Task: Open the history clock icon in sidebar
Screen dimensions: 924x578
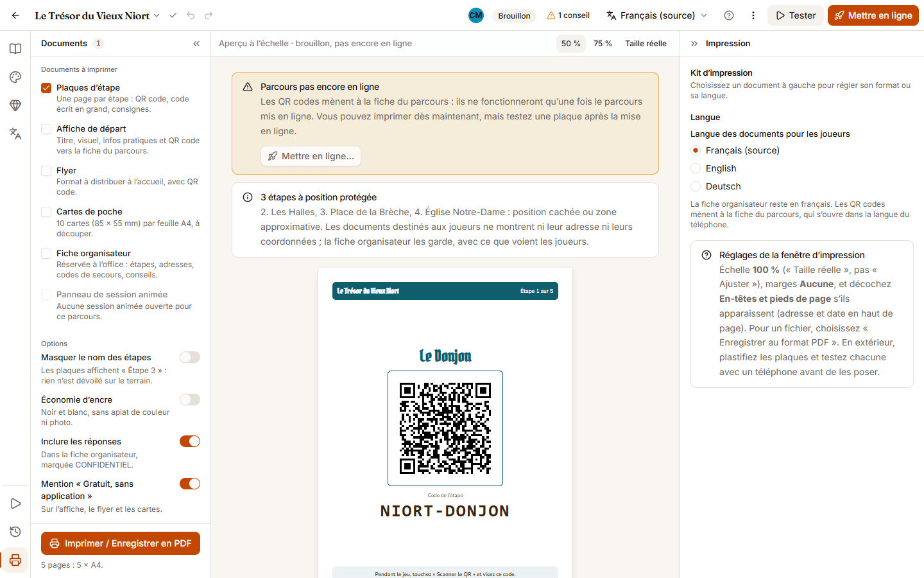Action: pos(15,532)
